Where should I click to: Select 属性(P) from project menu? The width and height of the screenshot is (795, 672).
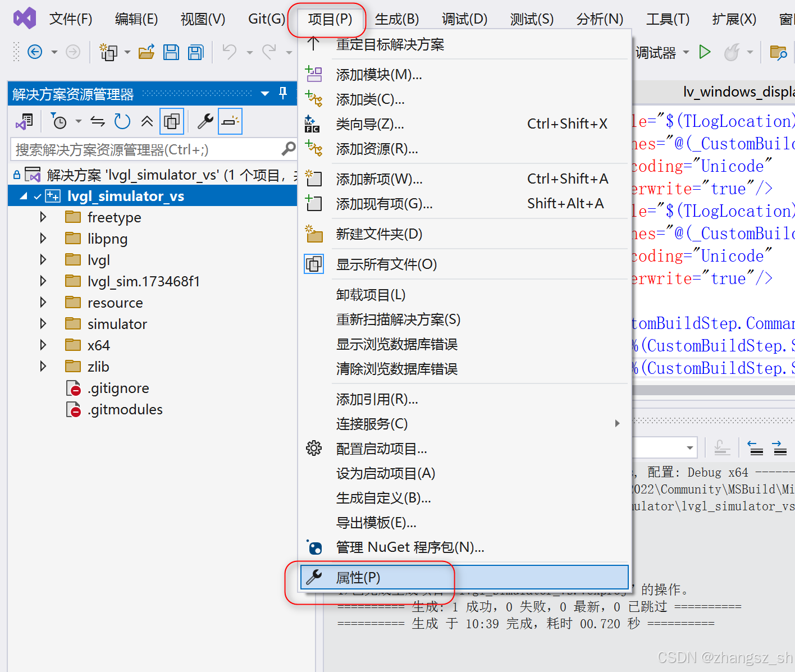[464, 577]
